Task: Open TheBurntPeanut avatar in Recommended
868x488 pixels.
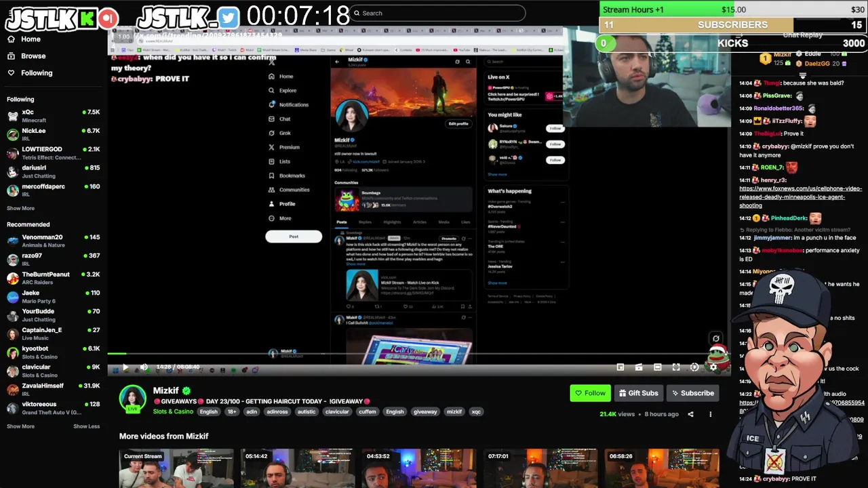Action: pyautogui.click(x=13, y=278)
